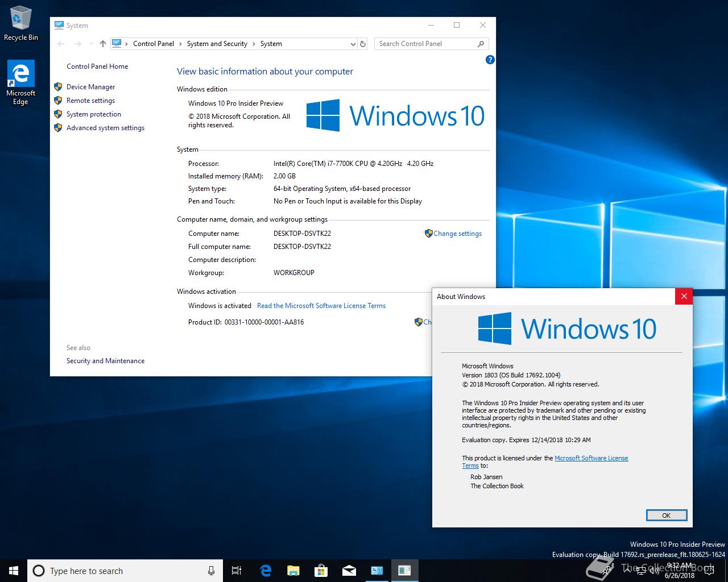The height and width of the screenshot is (582, 728).
Task: Open Device Manager
Action: (x=90, y=87)
